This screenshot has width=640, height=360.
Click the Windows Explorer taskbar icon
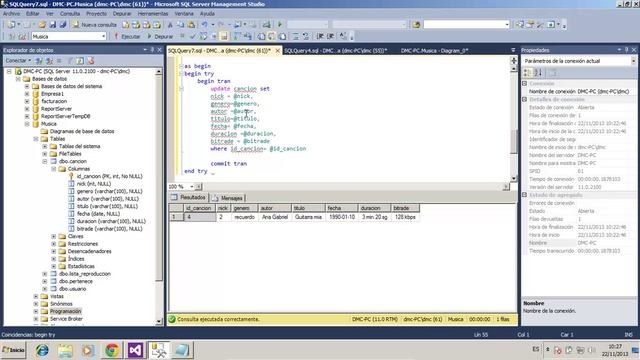click(65, 350)
